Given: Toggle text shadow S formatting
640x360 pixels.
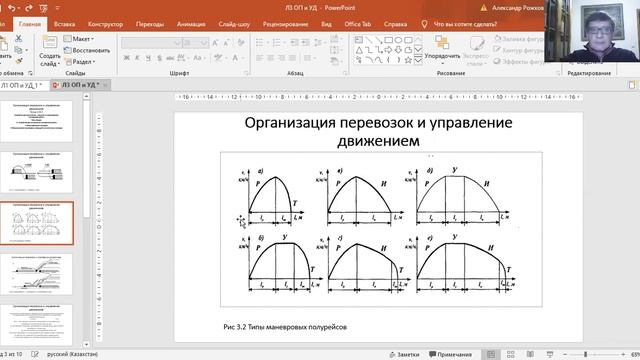Looking at the screenshot, I should pos(159,58).
